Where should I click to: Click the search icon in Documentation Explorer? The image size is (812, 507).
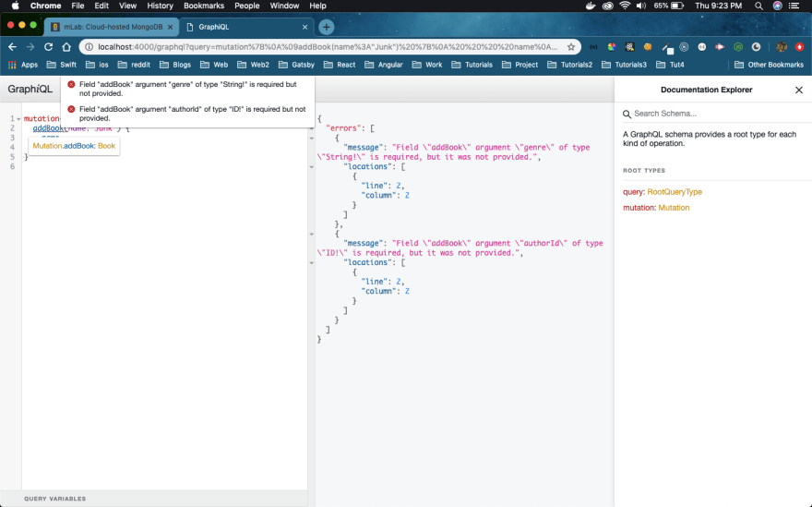click(627, 114)
